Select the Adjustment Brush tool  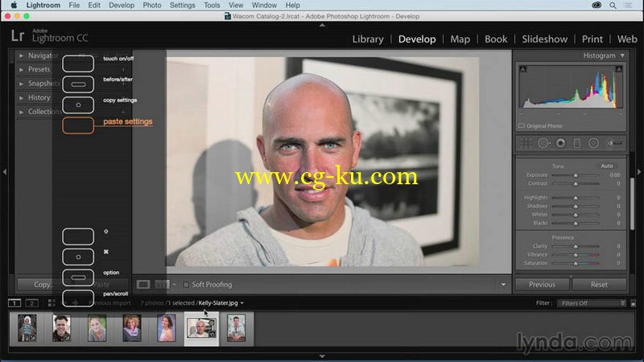click(x=614, y=143)
